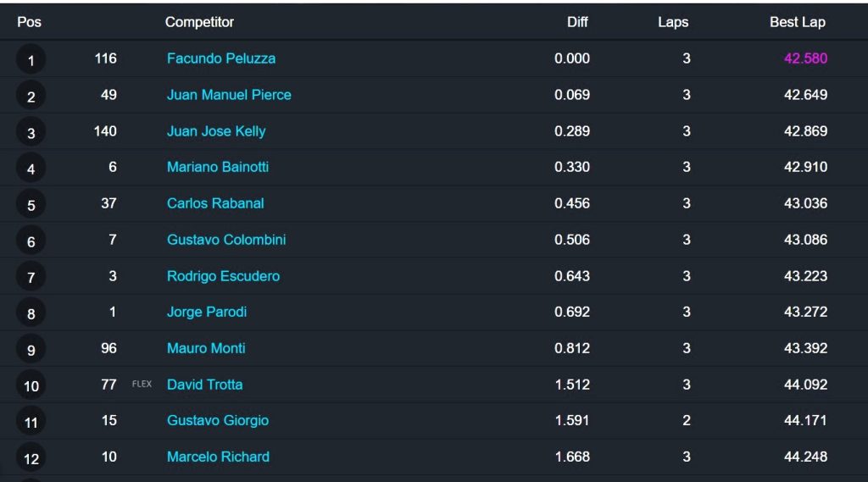Open Facundo Peluzza competitor link
The image size is (868, 482).
coord(221,58)
